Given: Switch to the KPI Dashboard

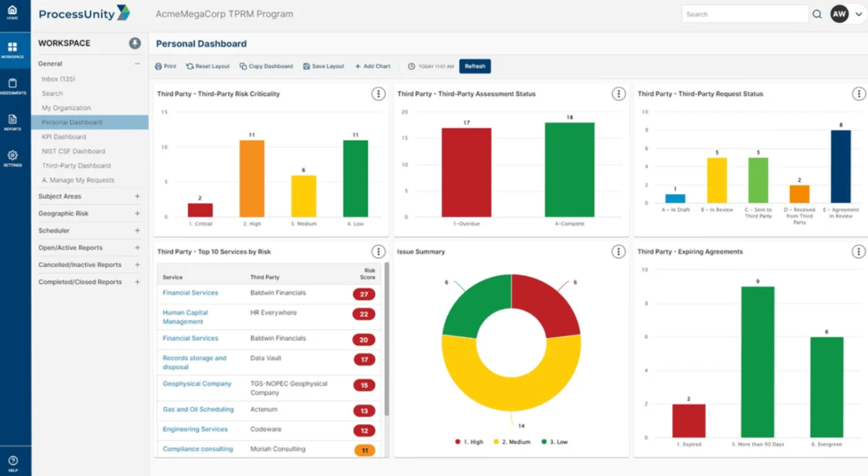Looking at the screenshot, I should 65,137.
